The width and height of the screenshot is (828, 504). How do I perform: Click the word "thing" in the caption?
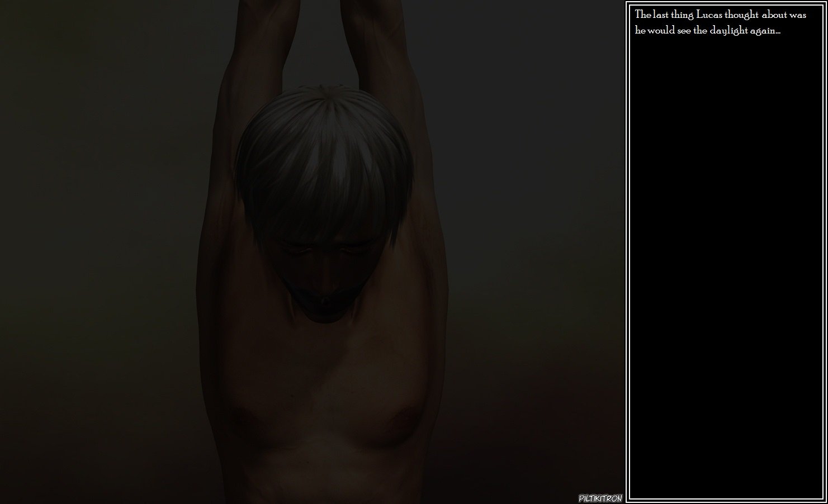pos(683,15)
